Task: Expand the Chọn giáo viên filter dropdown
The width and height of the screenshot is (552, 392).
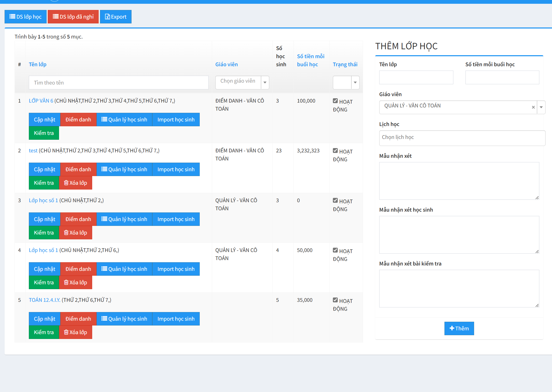Action: (x=265, y=82)
